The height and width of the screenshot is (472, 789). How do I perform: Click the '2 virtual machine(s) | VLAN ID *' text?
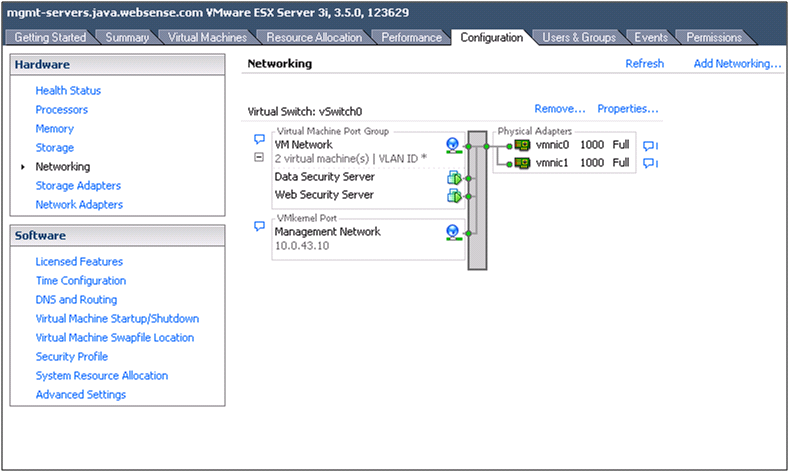pyautogui.click(x=351, y=159)
